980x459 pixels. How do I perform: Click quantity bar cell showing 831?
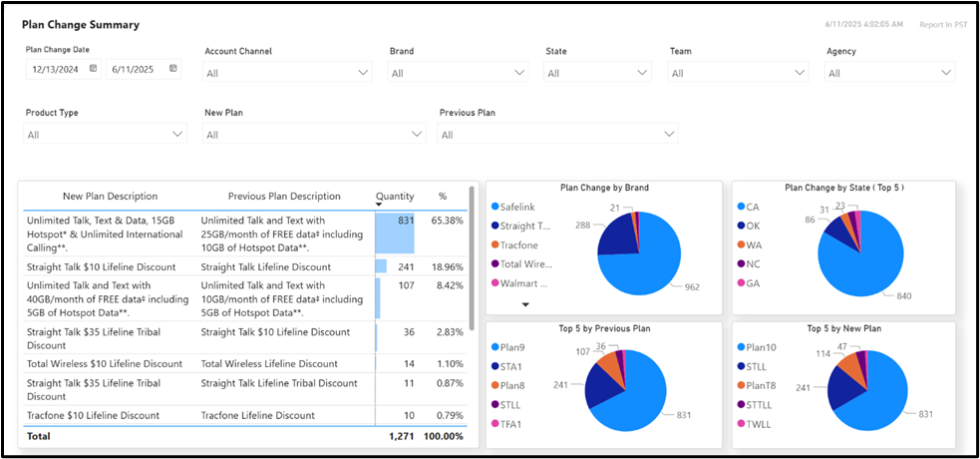point(395,233)
